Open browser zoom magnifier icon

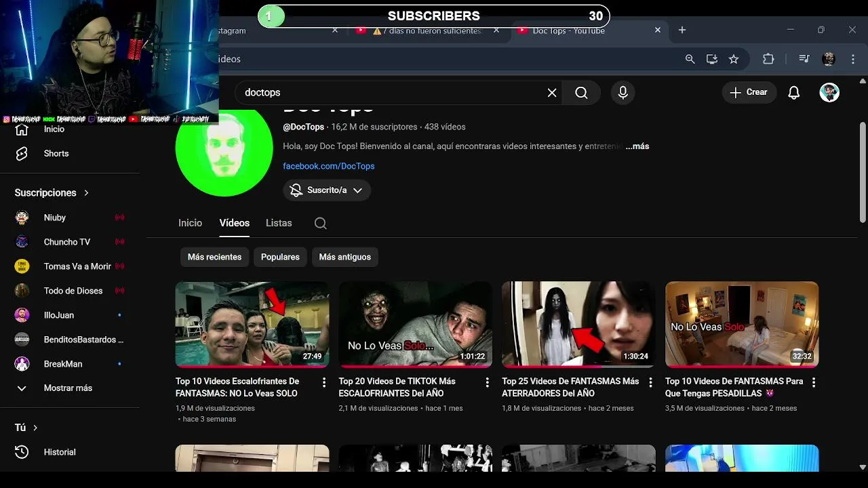pos(690,59)
